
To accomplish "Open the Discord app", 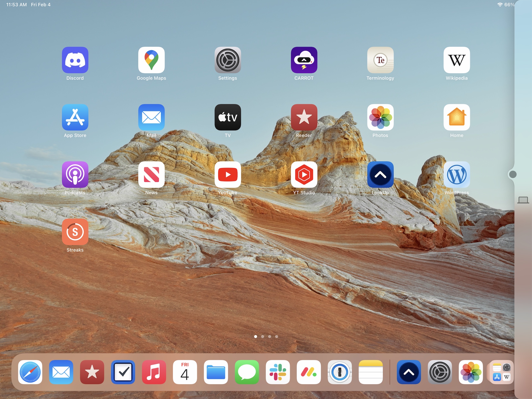I will point(75,60).
